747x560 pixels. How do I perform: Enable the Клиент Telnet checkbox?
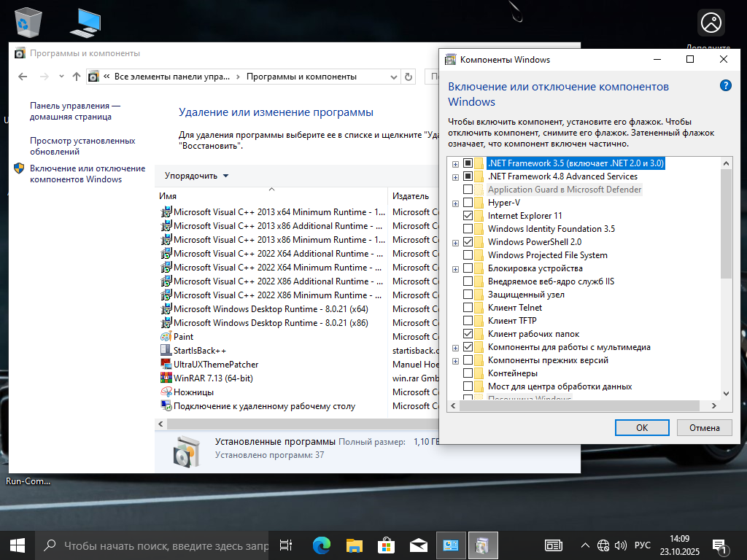point(468,308)
